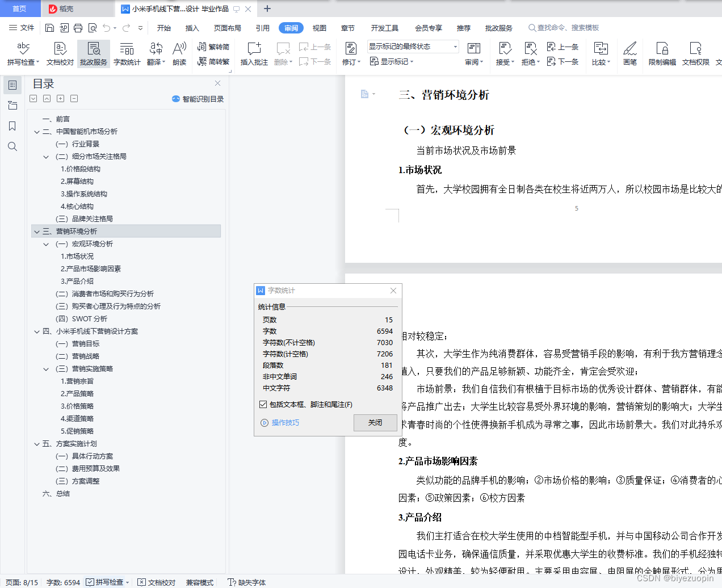The image size is (722, 588).
Task: Convert text with 繁转简
Action: click(213, 47)
